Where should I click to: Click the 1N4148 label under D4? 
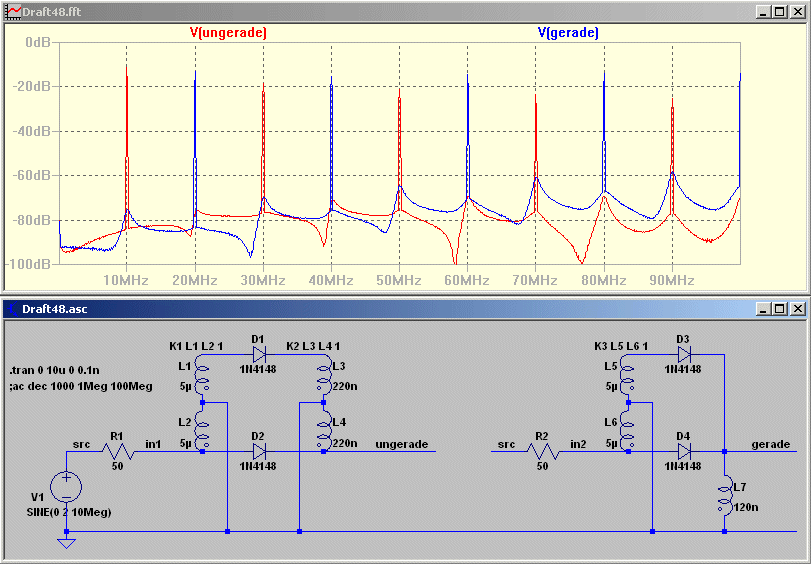(x=683, y=466)
